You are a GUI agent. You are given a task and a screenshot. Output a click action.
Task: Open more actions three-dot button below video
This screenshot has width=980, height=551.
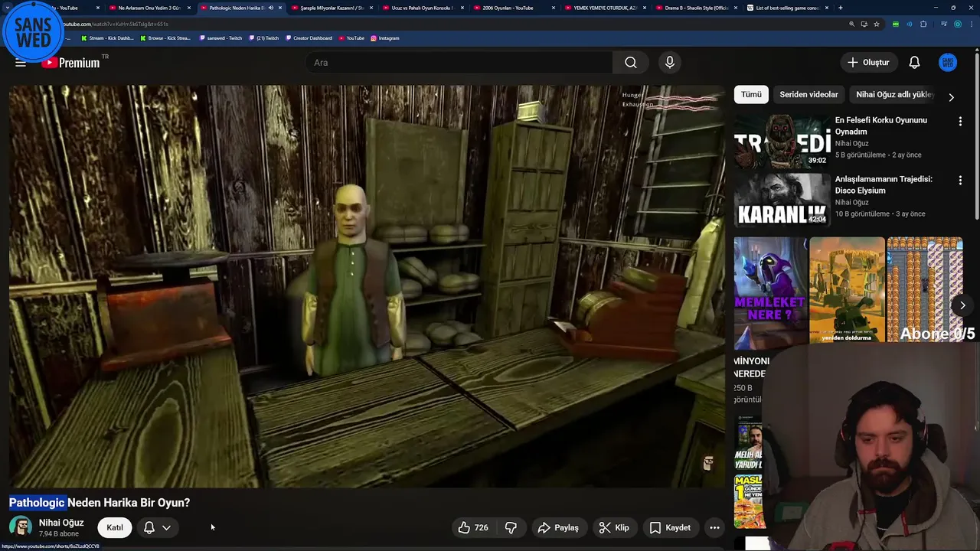pos(714,527)
